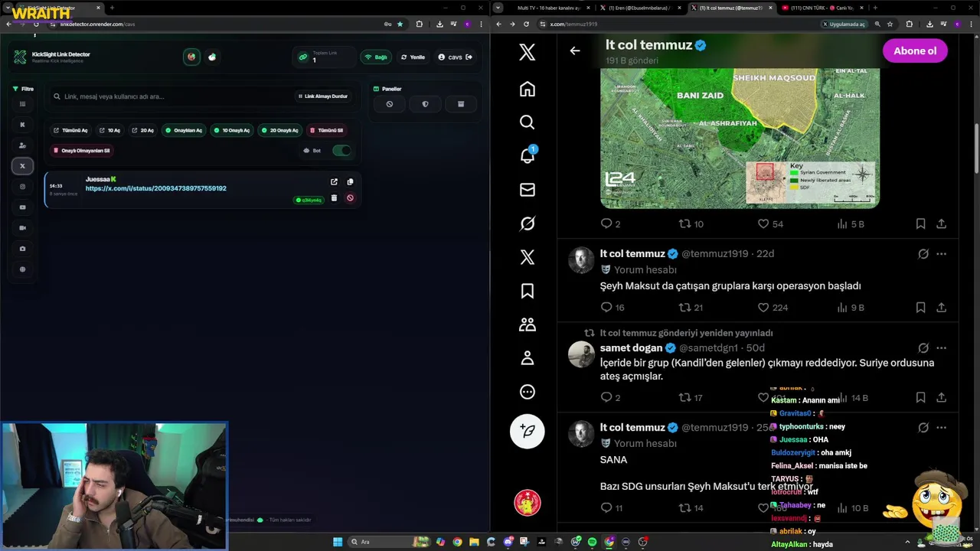The width and height of the screenshot is (980, 551).
Task: Toggle the Bağlı connection status button
Action: [376, 57]
